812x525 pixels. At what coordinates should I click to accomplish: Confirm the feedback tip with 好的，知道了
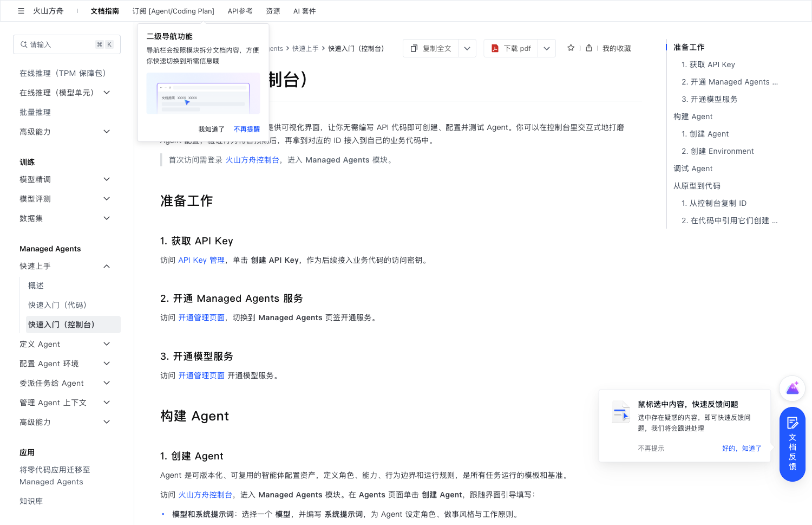[742, 449]
